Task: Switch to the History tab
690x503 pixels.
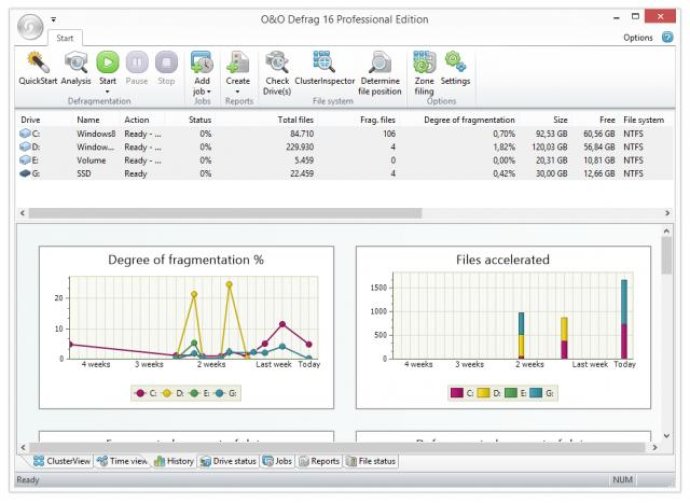Action: coord(174,461)
